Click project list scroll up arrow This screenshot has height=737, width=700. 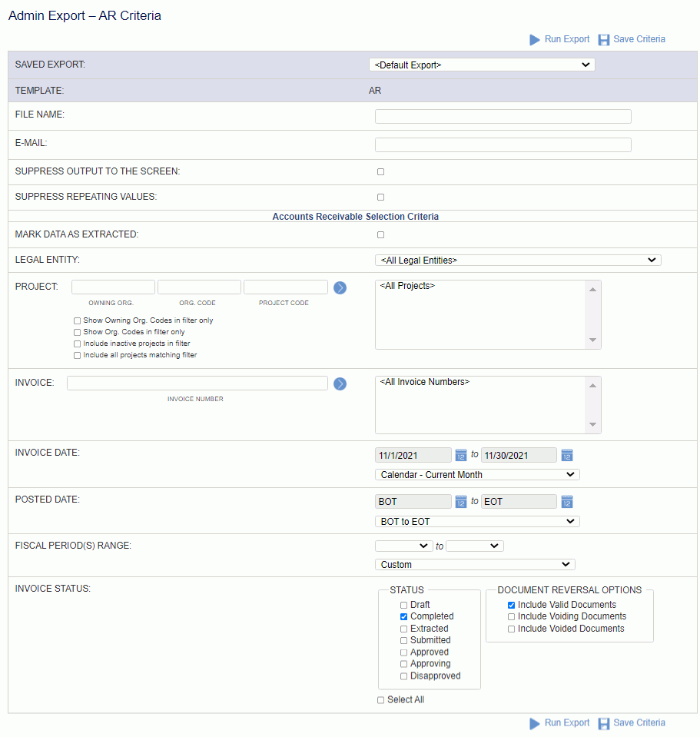click(x=593, y=290)
